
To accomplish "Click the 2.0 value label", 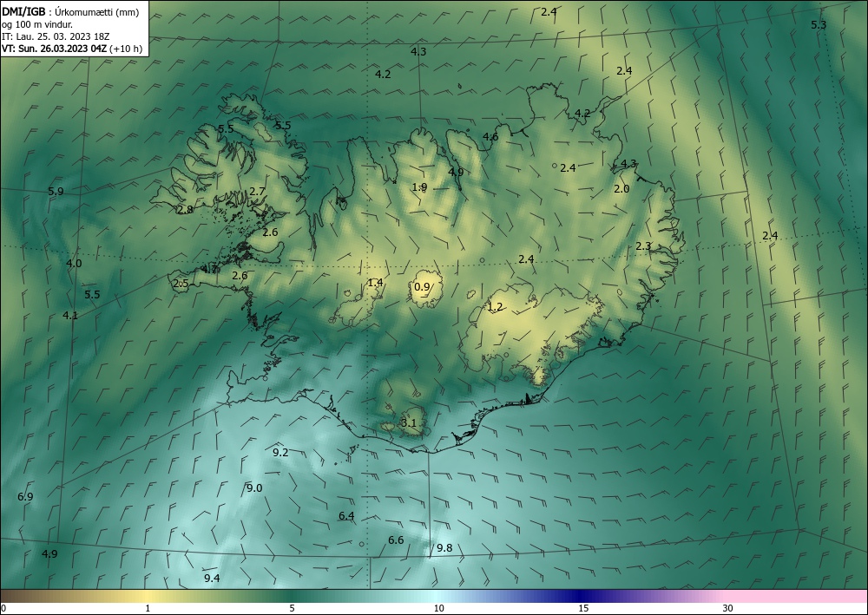I will tap(621, 188).
